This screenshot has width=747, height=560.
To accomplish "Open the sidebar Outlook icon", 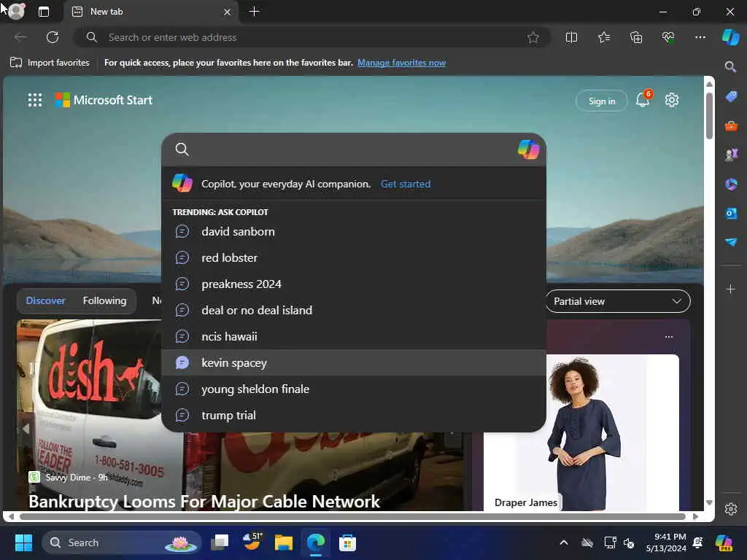I will pos(731,214).
